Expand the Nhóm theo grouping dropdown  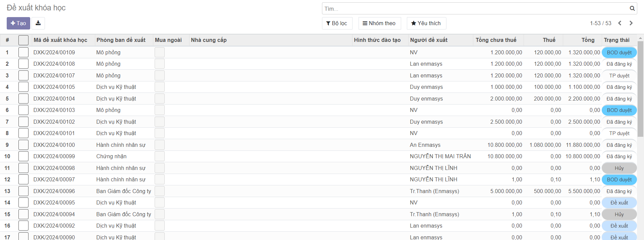[379, 23]
